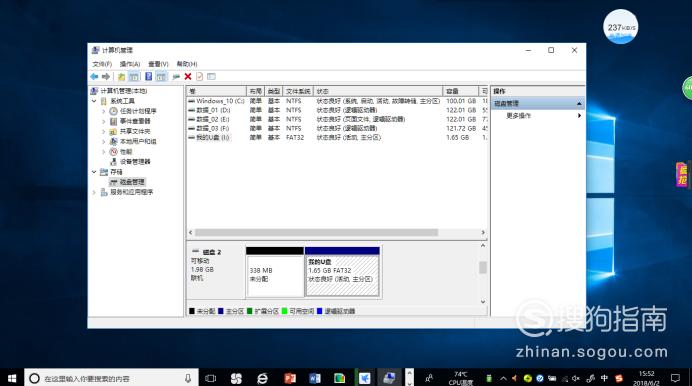692x386 pixels.
Task: Click the Back arrow in the toolbar
Action: click(94, 77)
